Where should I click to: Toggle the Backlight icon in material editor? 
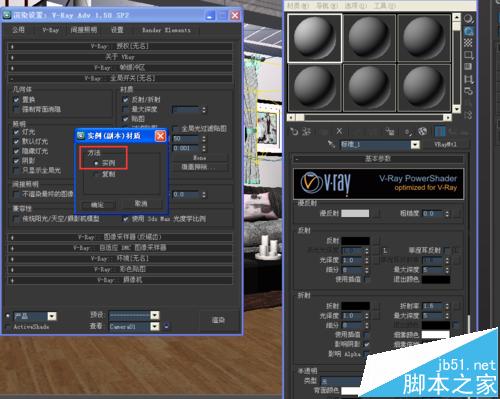pyautogui.click(x=468, y=31)
